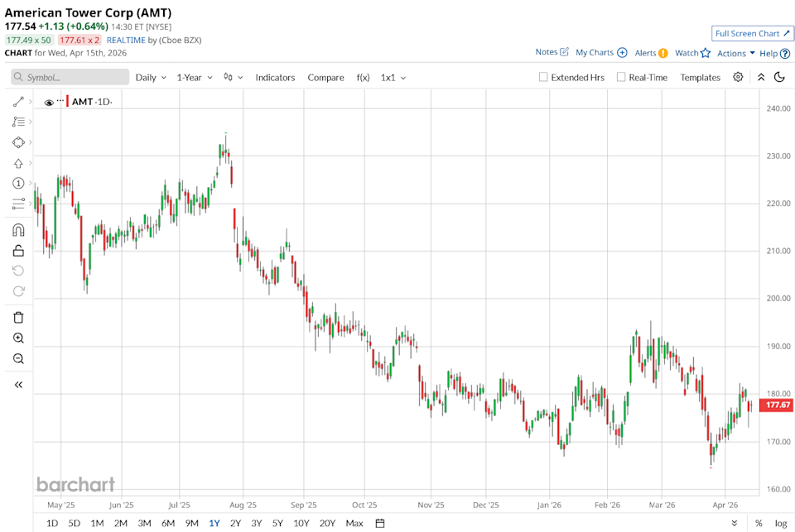The height and width of the screenshot is (532, 795).
Task: Select the trend line drawing tool
Action: coord(18,102)
